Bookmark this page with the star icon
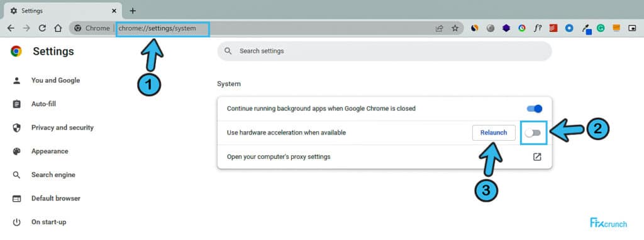 [x=455, y=28]
